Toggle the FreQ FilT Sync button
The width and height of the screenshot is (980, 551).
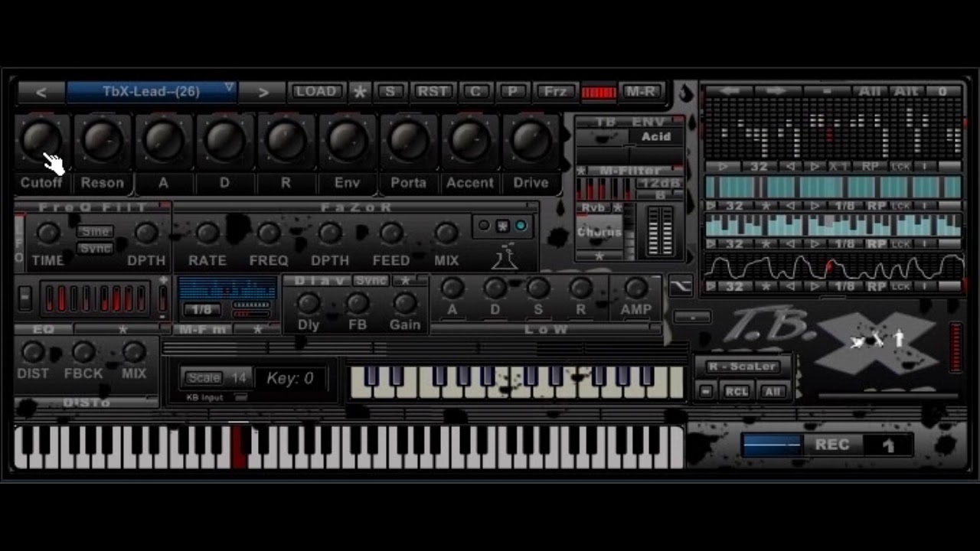[x=96, y=249]
